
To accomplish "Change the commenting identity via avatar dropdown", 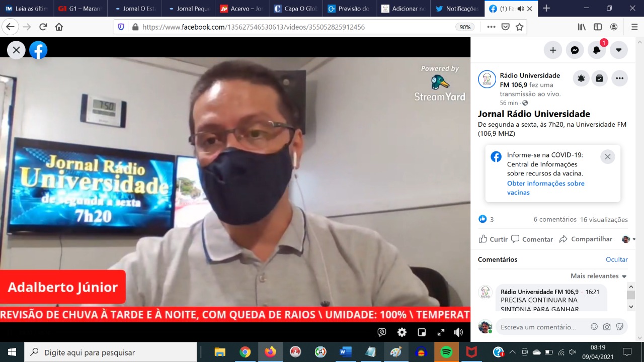I will [628, 239].
